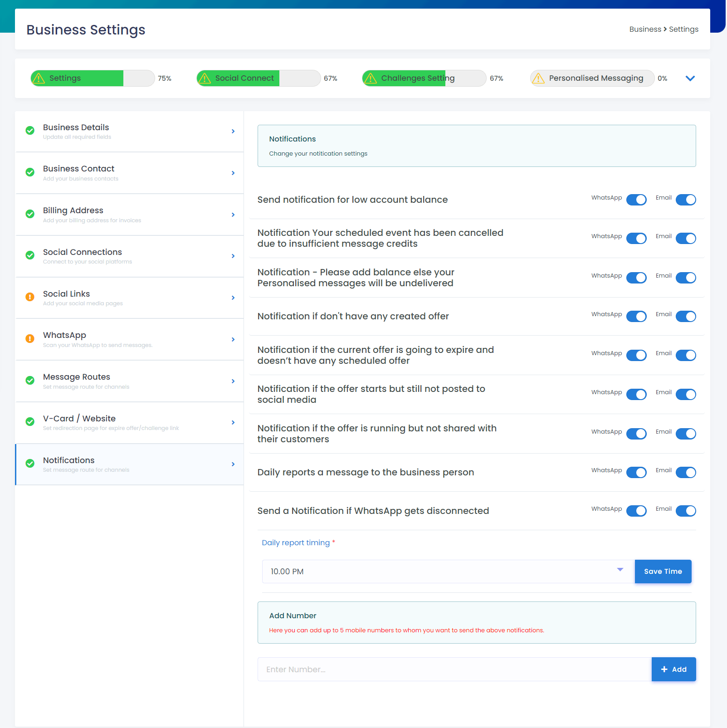Viewport: 727px width, 728px height.
Task: Go to Settings in the breadcrumb
Action: coord(683,29)
